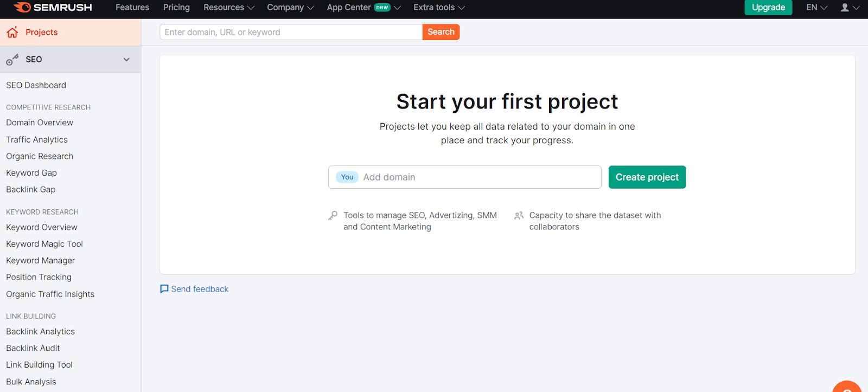Click the orange help chat bubble

click(x=847, y=387)
